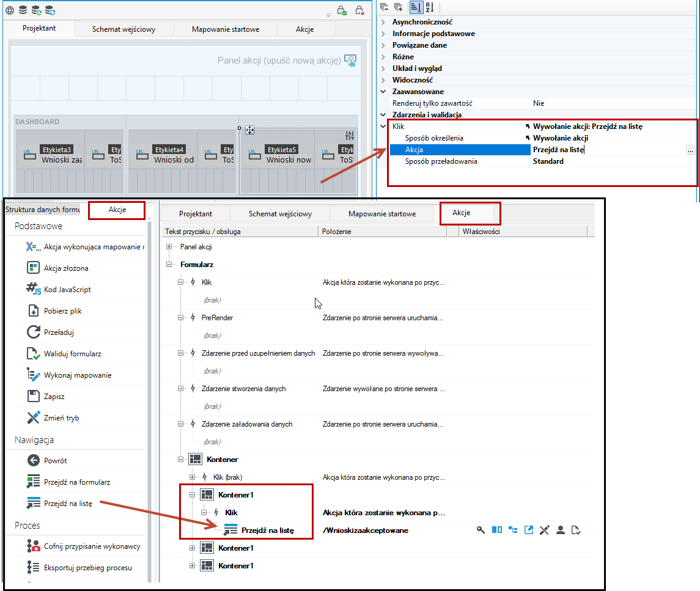Select the Kod JavaScript action
Image resolution: width=700 pixels, height=591 pixels.
pos(67,289)
